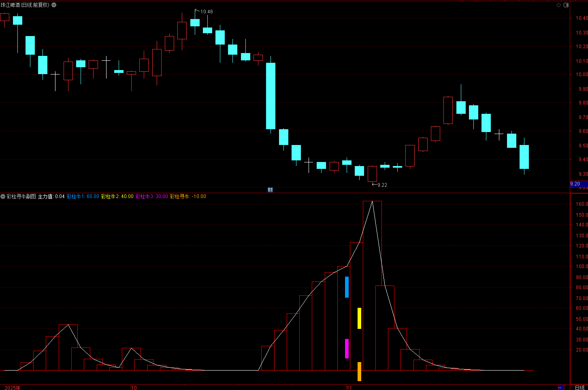Image resolution: width=588 pixels, height=390 pixels.
Task: Open dropdown next to 珠江啤酒 title
Action: 54,5
